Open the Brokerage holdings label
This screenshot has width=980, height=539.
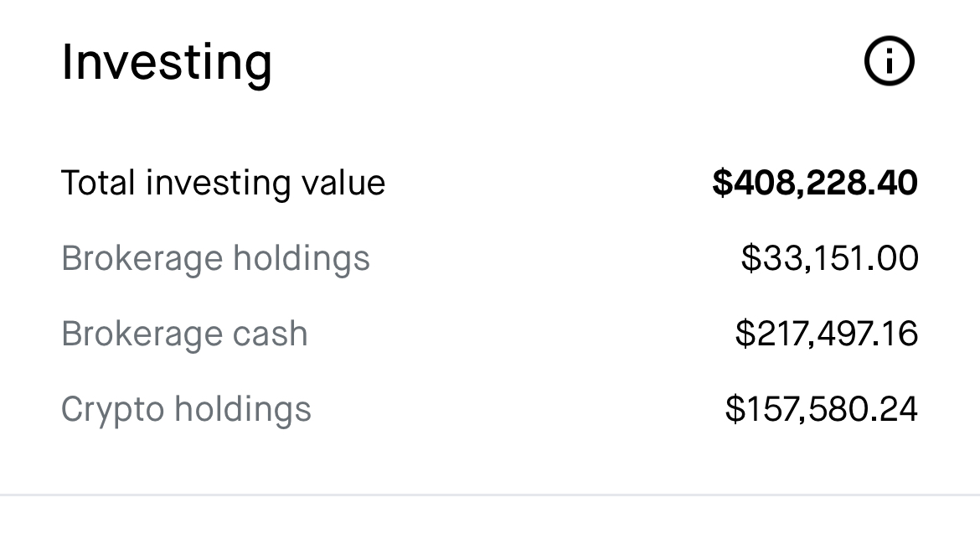[215, 258]
